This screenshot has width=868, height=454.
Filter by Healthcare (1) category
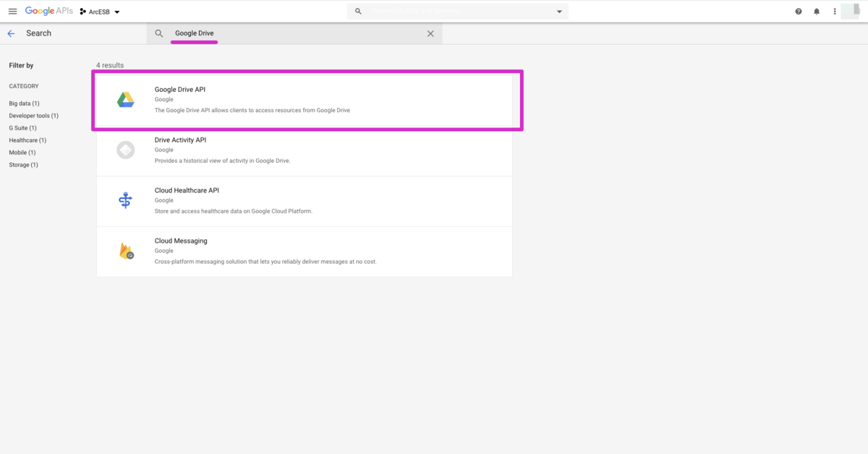(x=27, y=140)
